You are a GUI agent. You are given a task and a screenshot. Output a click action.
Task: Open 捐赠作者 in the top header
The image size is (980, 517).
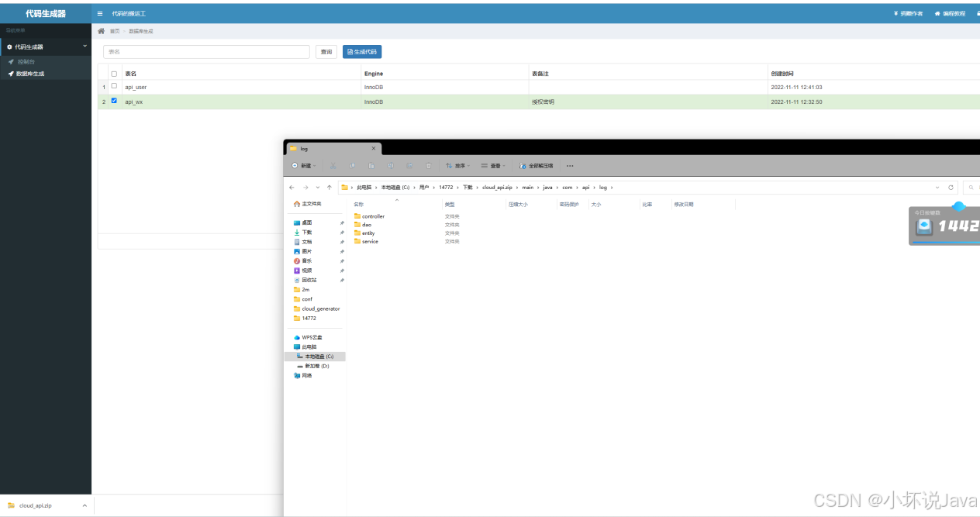pos(909,13)
